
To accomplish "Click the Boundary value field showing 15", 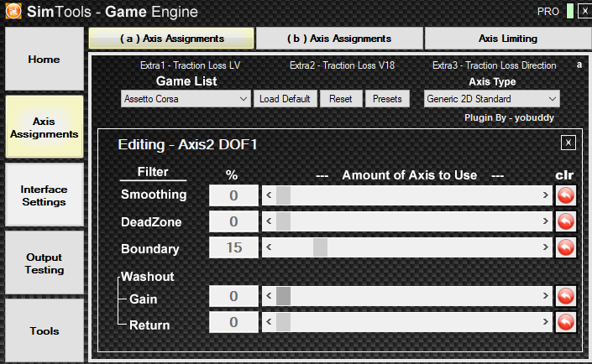I will click(233, 247).
